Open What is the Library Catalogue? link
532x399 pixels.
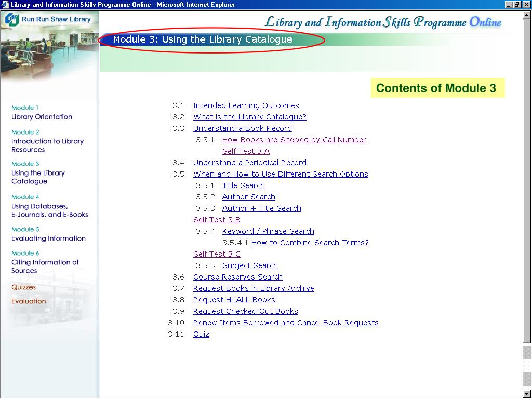(250, 117)
